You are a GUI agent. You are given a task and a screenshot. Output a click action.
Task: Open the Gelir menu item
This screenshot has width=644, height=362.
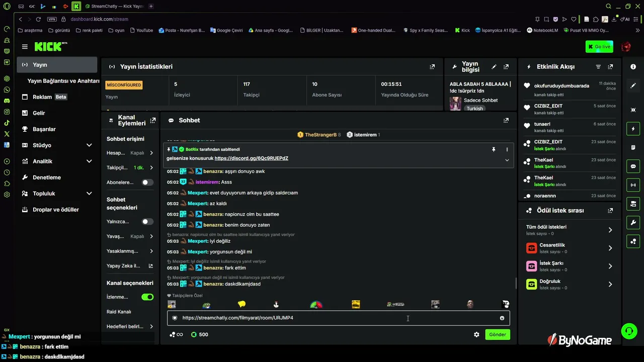[57, 113]
